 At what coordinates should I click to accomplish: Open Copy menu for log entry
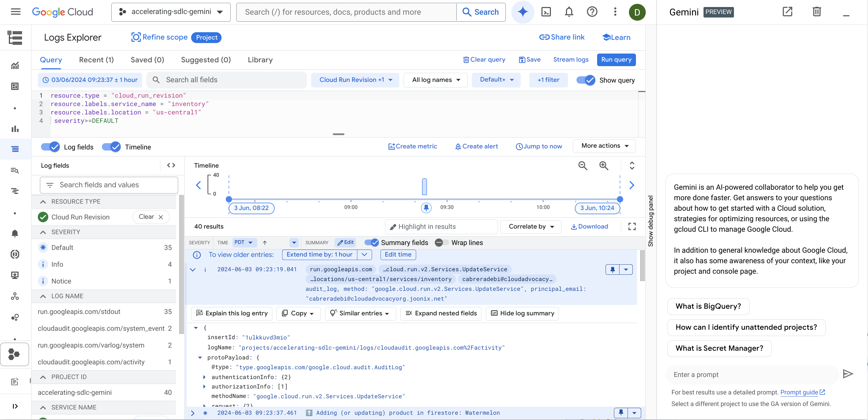(299, 313)
